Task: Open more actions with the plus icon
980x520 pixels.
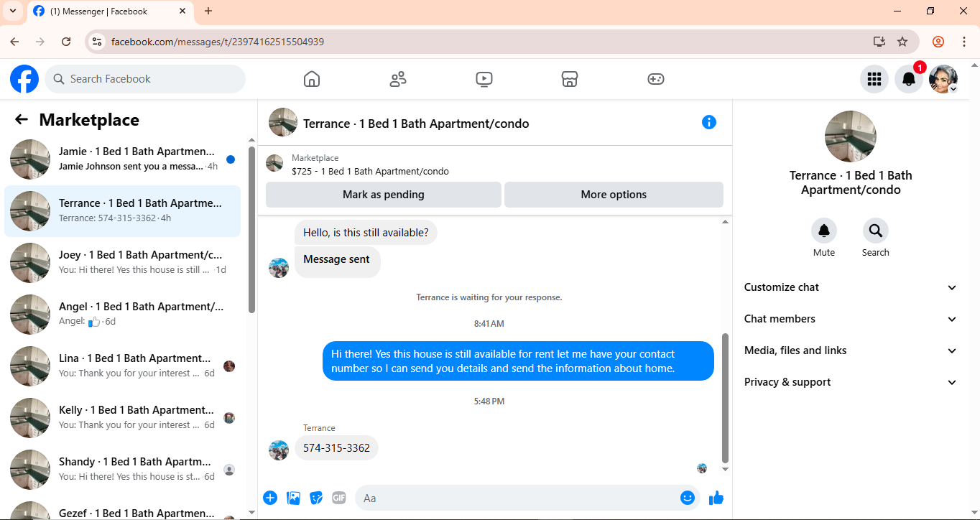Action: tap(270, 498)
